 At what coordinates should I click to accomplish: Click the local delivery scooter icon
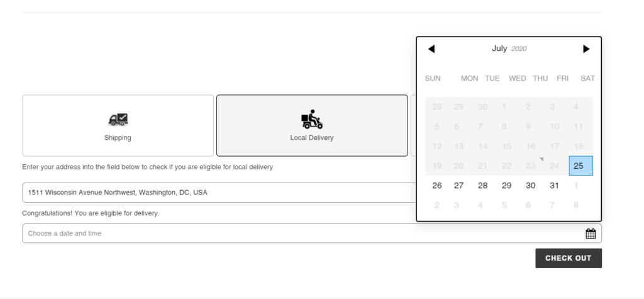click(x=312, y=119)
